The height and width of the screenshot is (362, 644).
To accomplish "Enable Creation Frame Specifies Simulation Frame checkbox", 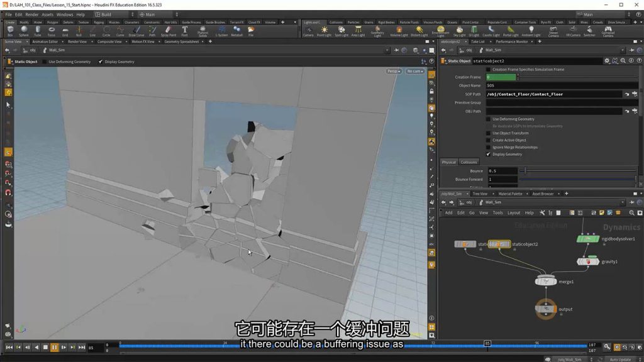I will coord(488,69).
